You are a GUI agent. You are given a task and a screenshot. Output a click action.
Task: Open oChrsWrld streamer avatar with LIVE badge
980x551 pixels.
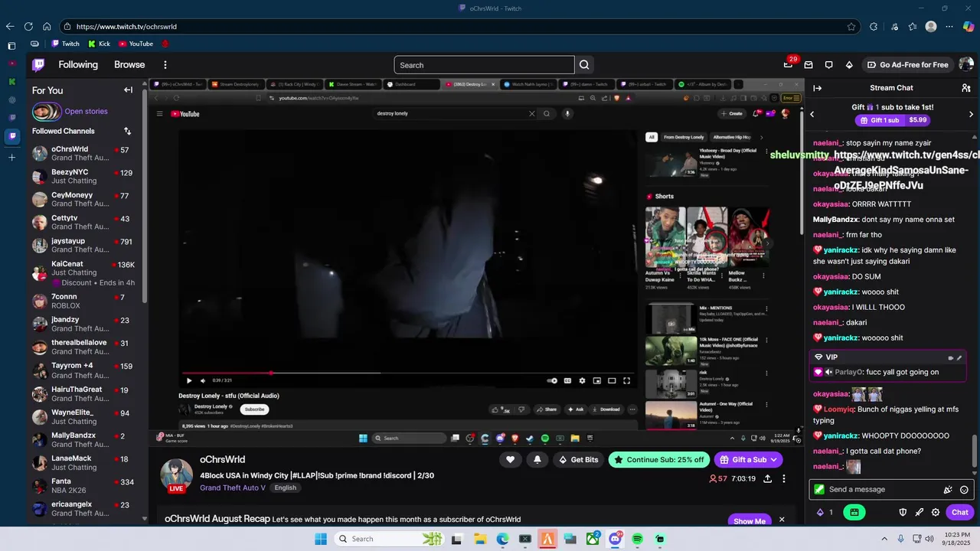(176, 475)
